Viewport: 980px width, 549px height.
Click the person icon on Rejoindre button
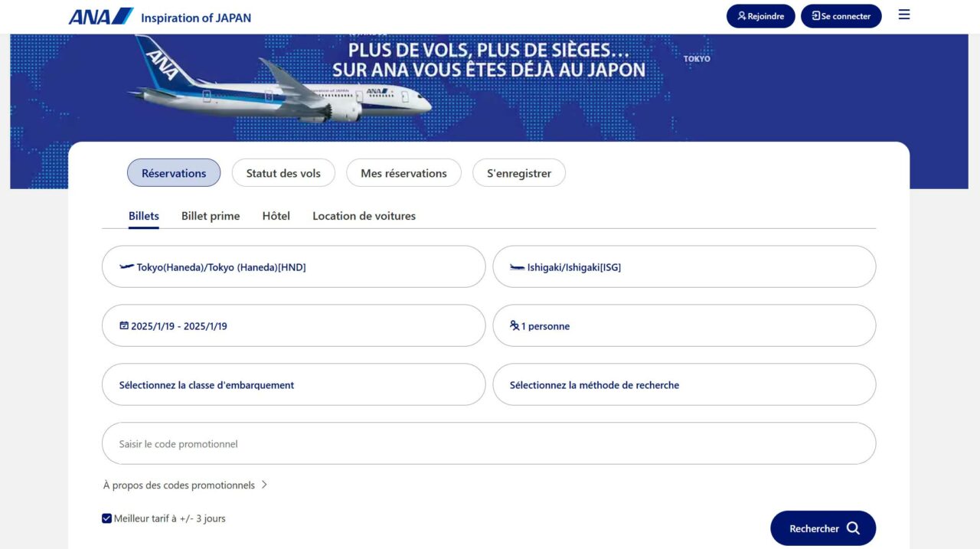click(741, 15)
